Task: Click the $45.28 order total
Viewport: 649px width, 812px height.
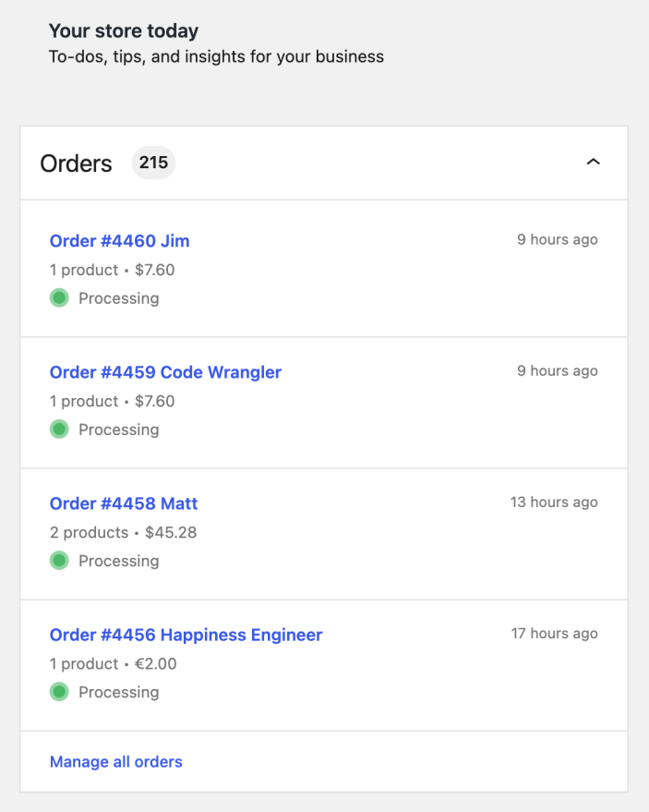Action: 171,532
